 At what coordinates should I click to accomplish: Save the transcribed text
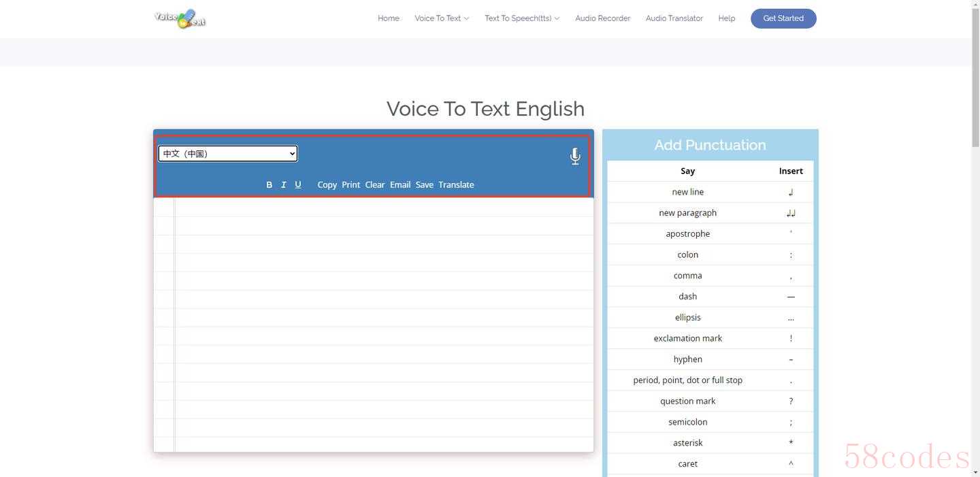click(x=425, y=184)
